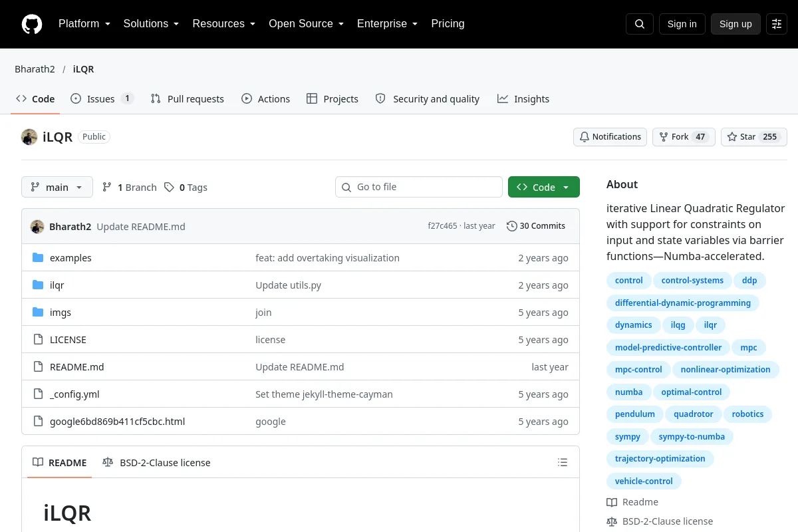Open commit hash f27c465
Screen dimensions: 798x532
click(443, 226)
